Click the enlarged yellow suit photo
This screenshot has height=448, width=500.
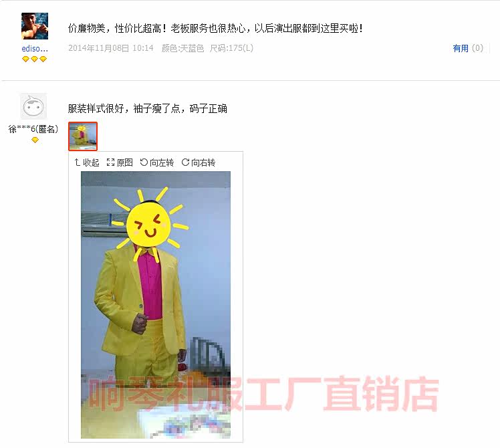pyautogui.click(x=156, y=305)
